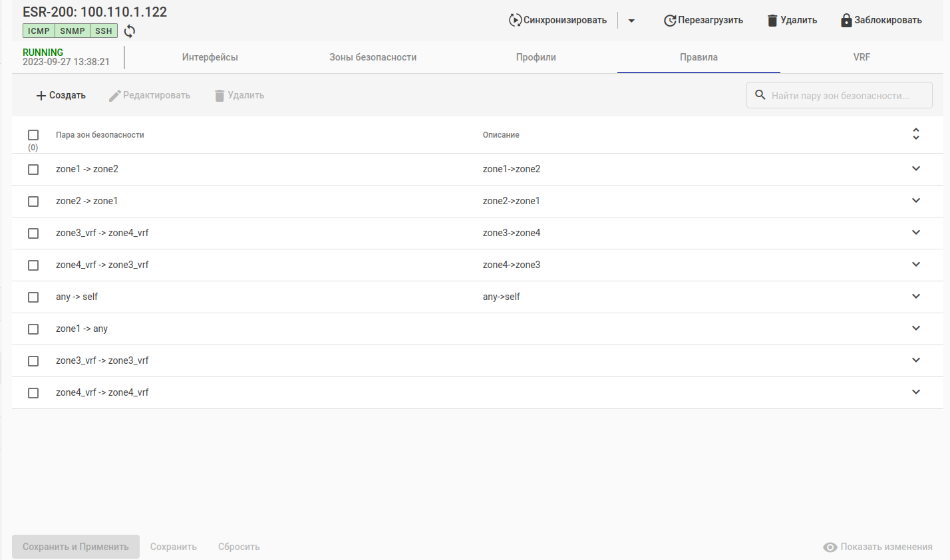
Task: Click the Перезагрузить reload icon
Action: 670,21
